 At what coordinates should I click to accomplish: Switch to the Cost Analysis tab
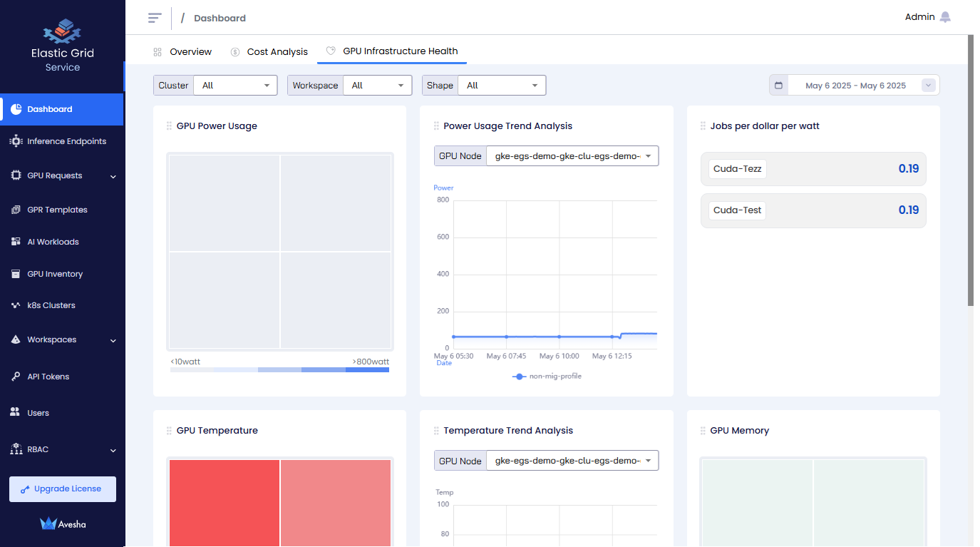tap(277, 52)
